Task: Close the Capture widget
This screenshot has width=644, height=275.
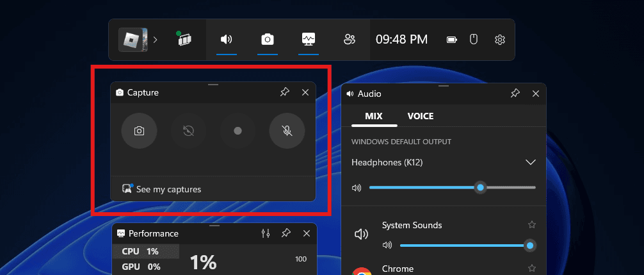Action: pyautogui.click(x=305, y=92)
